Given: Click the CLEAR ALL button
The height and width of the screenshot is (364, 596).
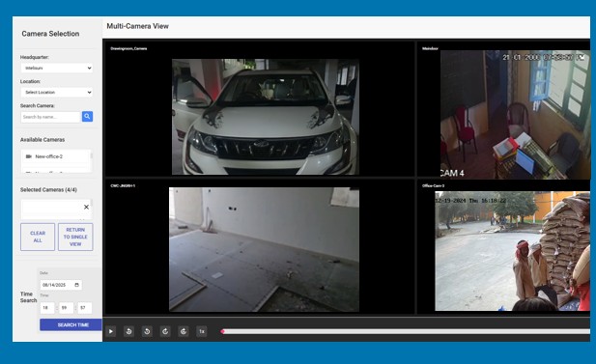Looking at the screenshot, I should click(x=38, y=237).
